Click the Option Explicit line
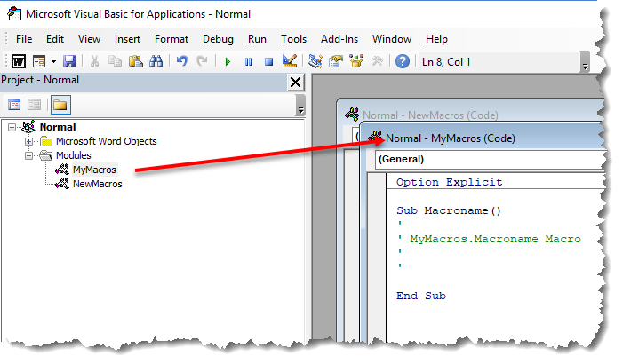Screen dimensions: 623x364 [x=449, y=182]
